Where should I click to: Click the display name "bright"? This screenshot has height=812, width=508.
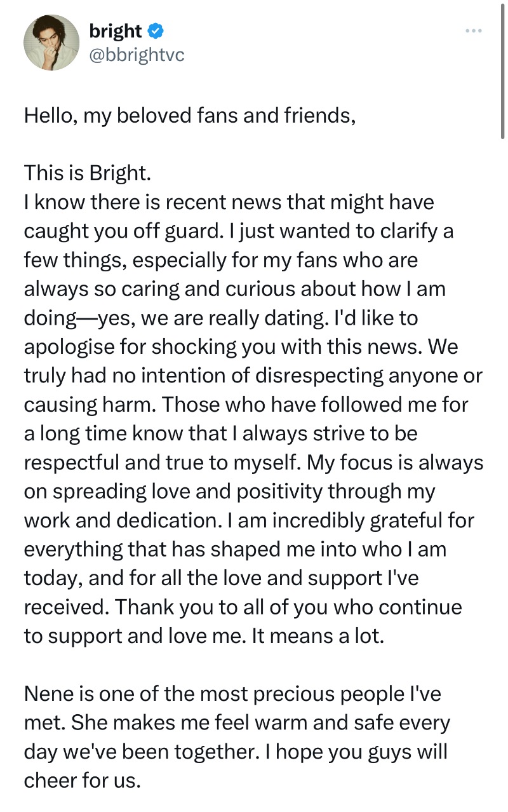(x=115, y=30)
